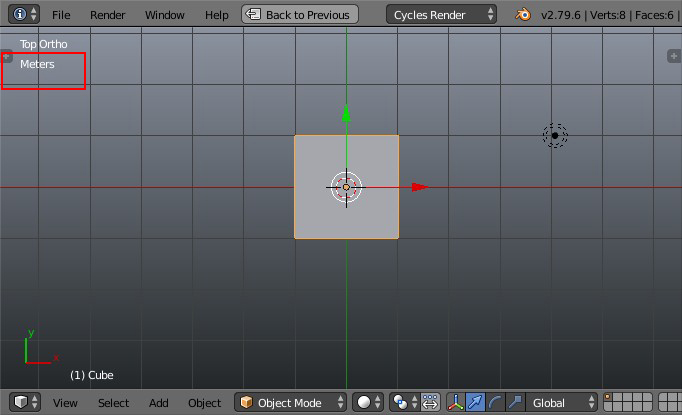Image resolution: width=682 pixels, height=415 pixels.
Task: Click the Meters unit label
Action: pyautogui.click(x=37, y=64)
